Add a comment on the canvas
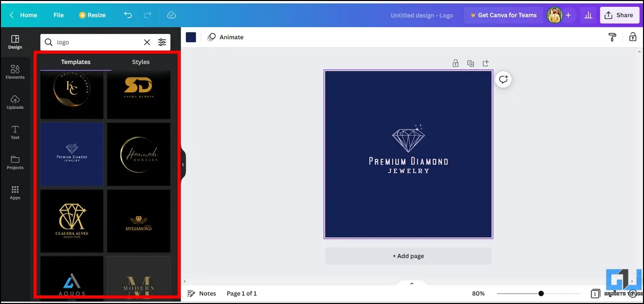Screen dimensions: 644x304 pos(504,79)
